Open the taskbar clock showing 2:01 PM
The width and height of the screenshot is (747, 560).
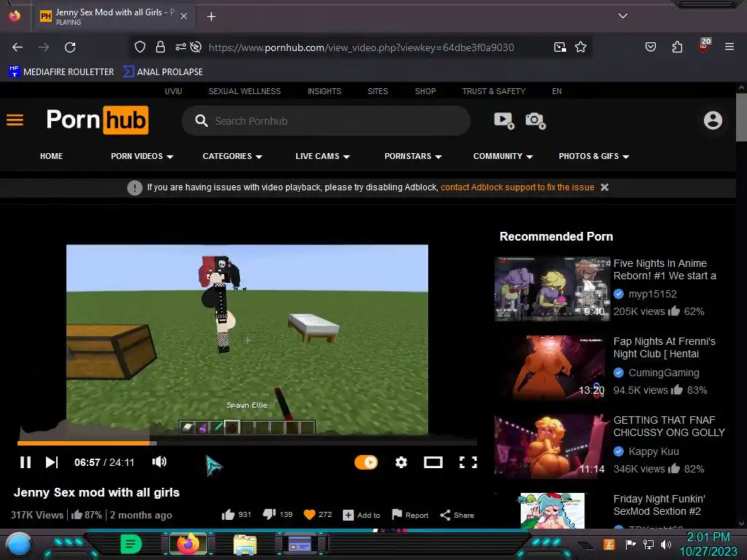click(708, 544)
